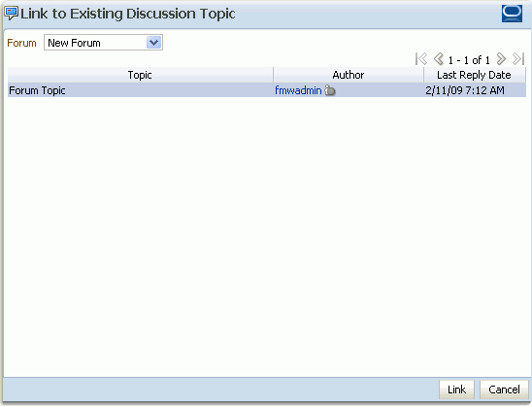Click the New Forum combo box field
The width and height of the screenshot is (532, 406).
coord(103,43)
